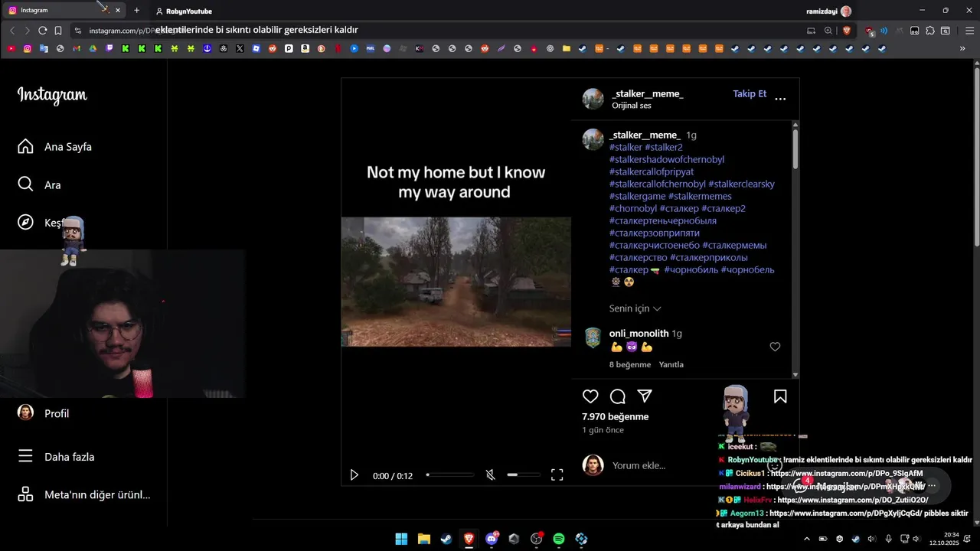Expand the Senin için comment sort dropdown
The width and height of the screenshot is (980, 551).
pos(635,308)
